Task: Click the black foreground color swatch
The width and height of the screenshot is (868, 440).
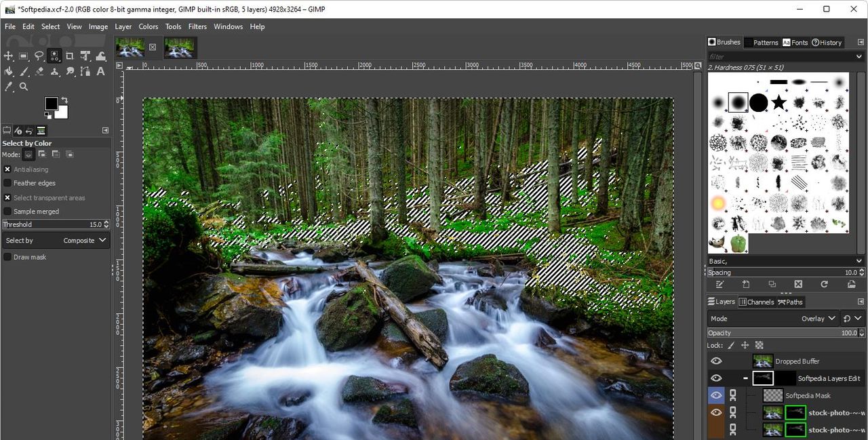Action: coord(51,103)
